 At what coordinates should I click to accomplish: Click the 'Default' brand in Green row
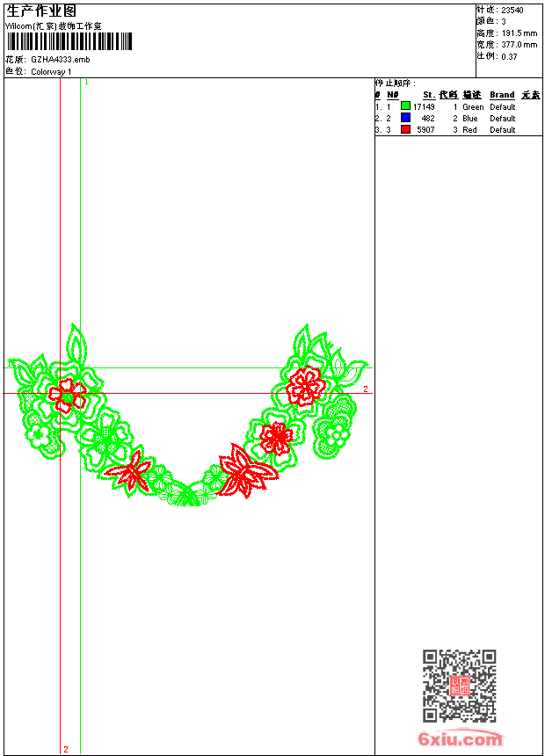503,107
